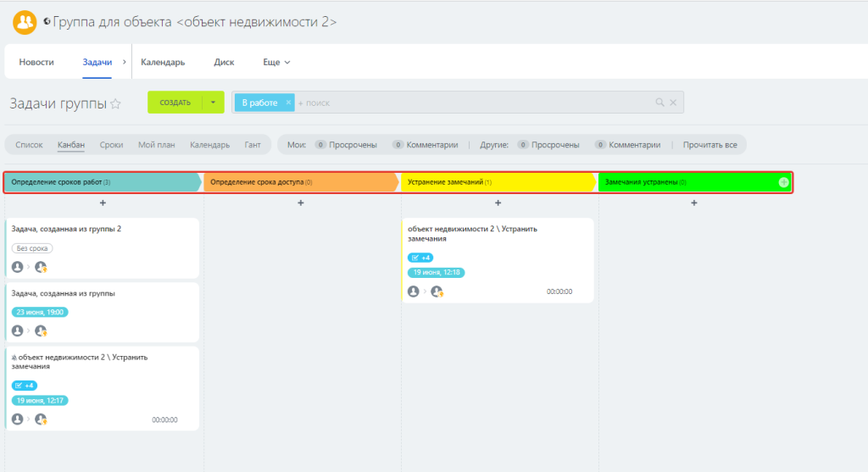868x472 pixels.
Task: Add new column via green plus icon
Action: [784, 182]
